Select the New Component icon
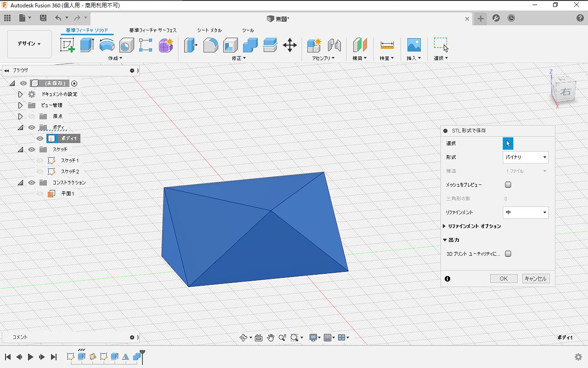588x368 pixels. click(315, 45)
